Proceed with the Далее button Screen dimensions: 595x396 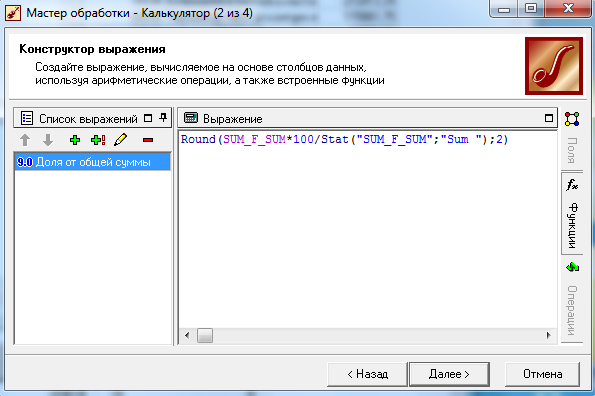click(449, 374)
